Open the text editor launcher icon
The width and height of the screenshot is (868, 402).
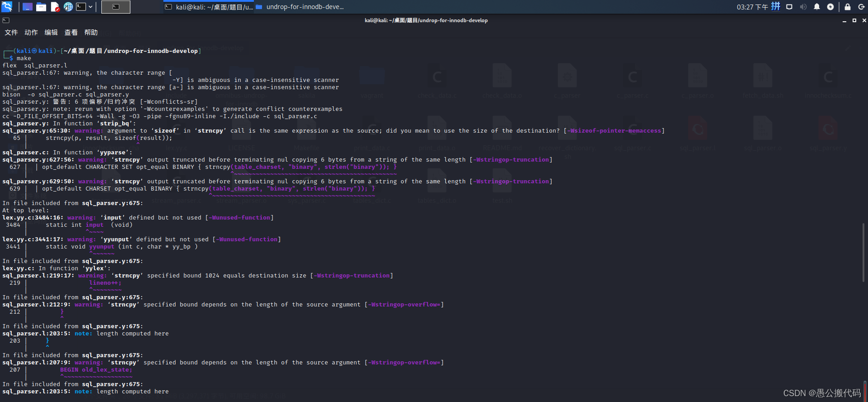[x=55, y=7]
